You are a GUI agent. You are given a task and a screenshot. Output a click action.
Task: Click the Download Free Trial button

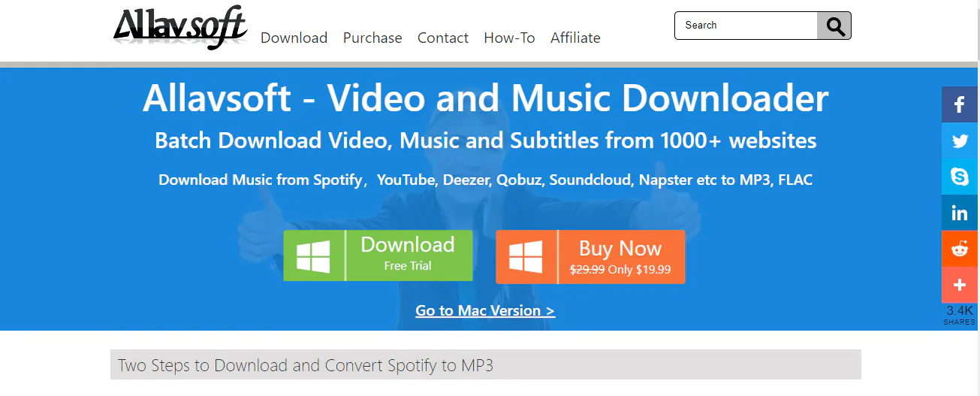tap(378, 255)
